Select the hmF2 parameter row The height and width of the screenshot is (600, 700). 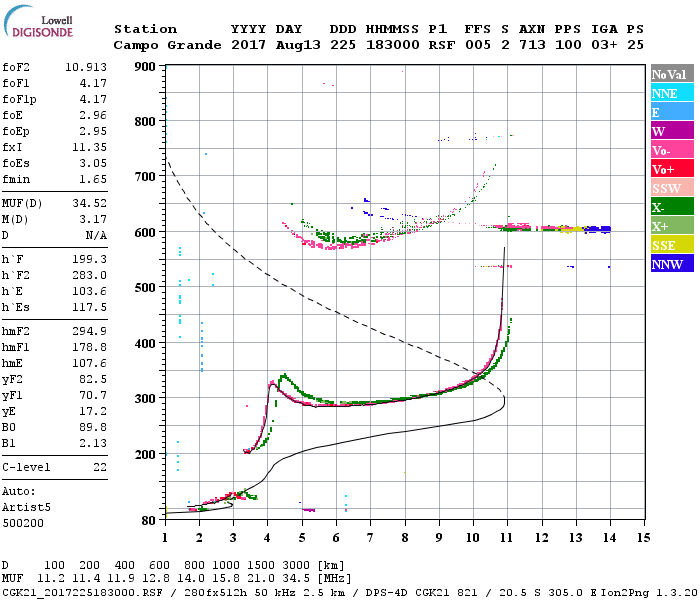54,331
